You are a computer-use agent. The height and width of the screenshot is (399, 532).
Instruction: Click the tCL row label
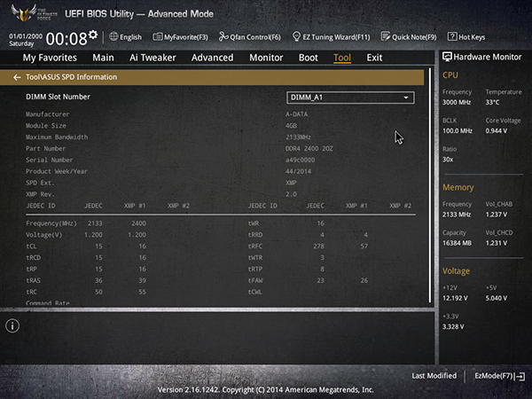31,246
